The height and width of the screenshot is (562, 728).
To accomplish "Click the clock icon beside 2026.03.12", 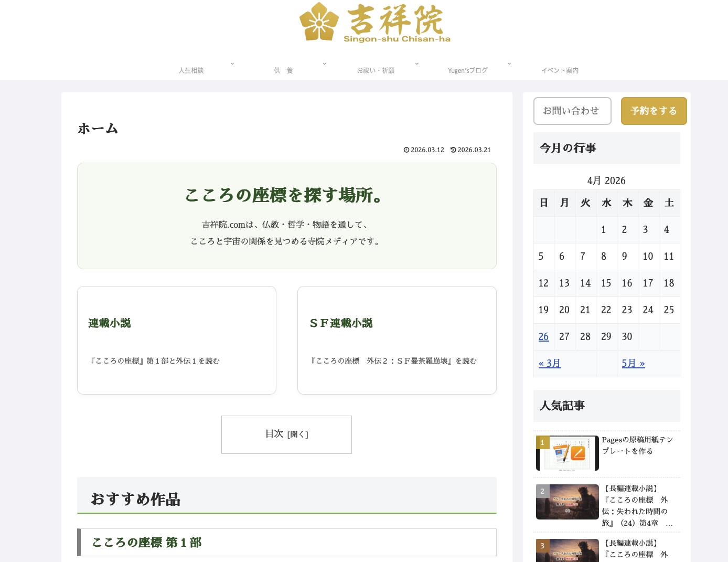I will click(x=406, y=150).
